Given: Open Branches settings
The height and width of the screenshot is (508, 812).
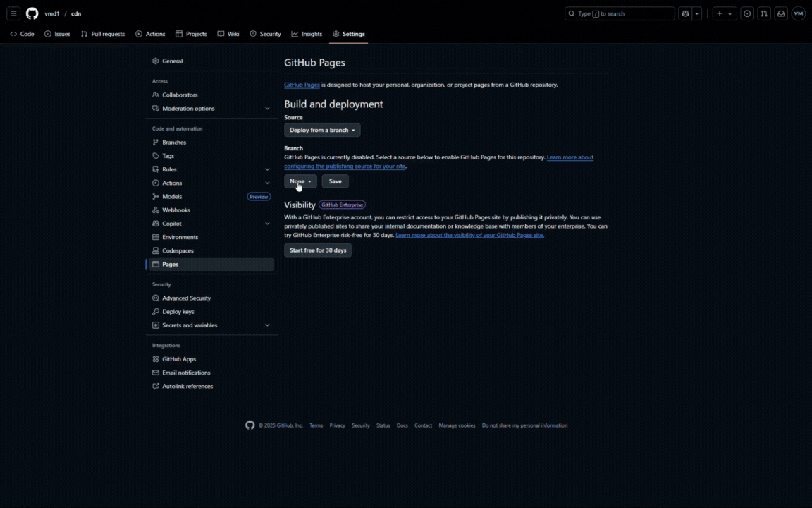Looking at the screenshot, I should coord(211,142).
